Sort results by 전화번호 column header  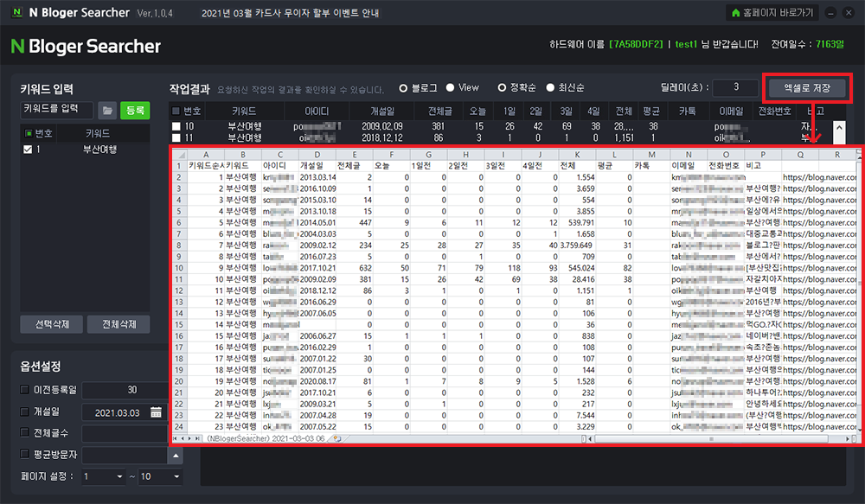(x=774, y=112)
